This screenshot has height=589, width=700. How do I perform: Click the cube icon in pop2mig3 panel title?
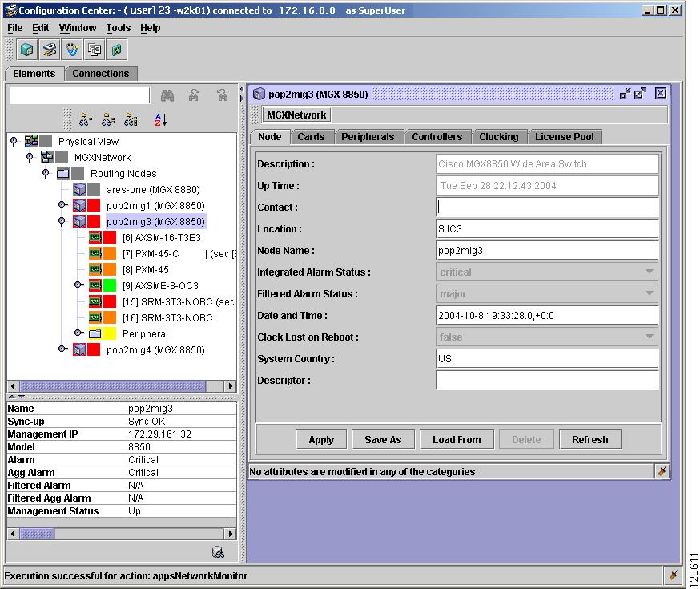point(259,94)
